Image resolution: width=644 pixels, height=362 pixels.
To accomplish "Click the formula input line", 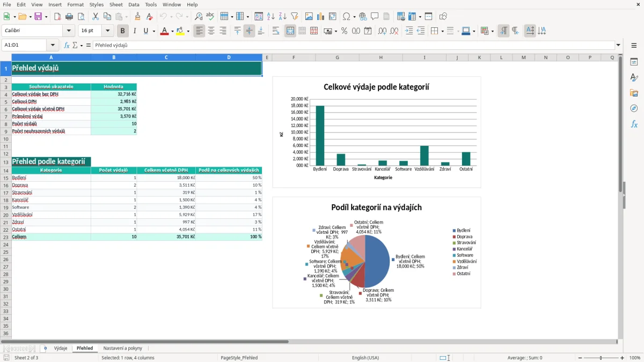I will coord(354,46).
